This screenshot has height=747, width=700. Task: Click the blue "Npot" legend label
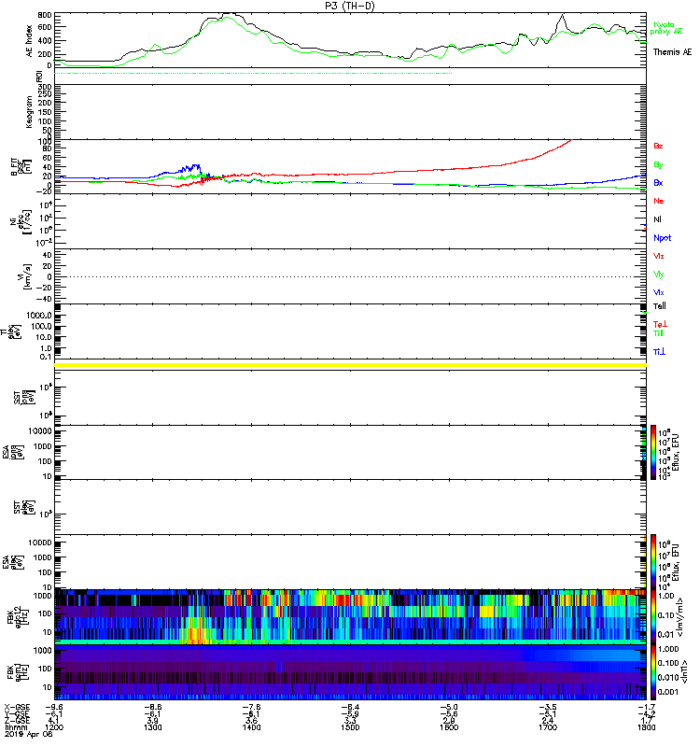point(662,238)
